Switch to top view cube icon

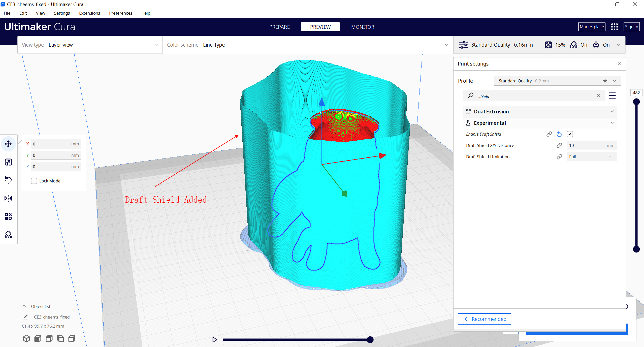coord(49,338)
